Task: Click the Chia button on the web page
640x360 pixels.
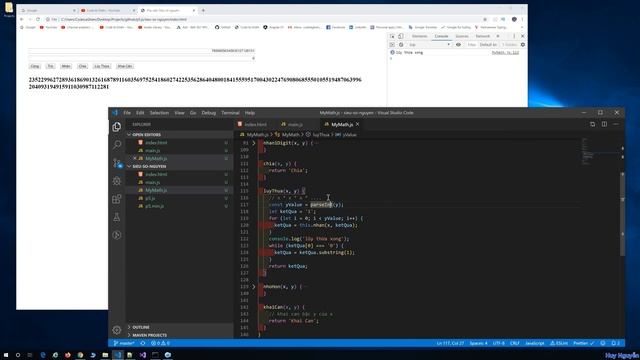Action: (x=82, y=66)
